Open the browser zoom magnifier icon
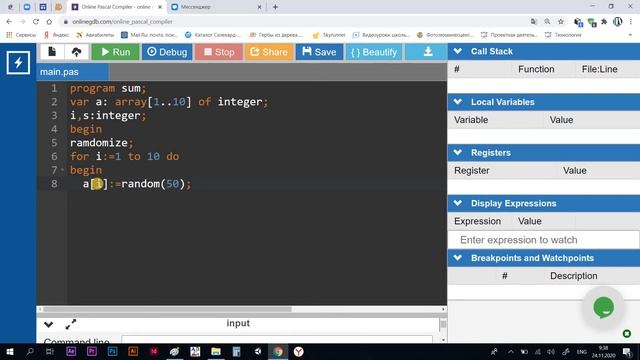This screenshot has height=360, width=640. 547,22
